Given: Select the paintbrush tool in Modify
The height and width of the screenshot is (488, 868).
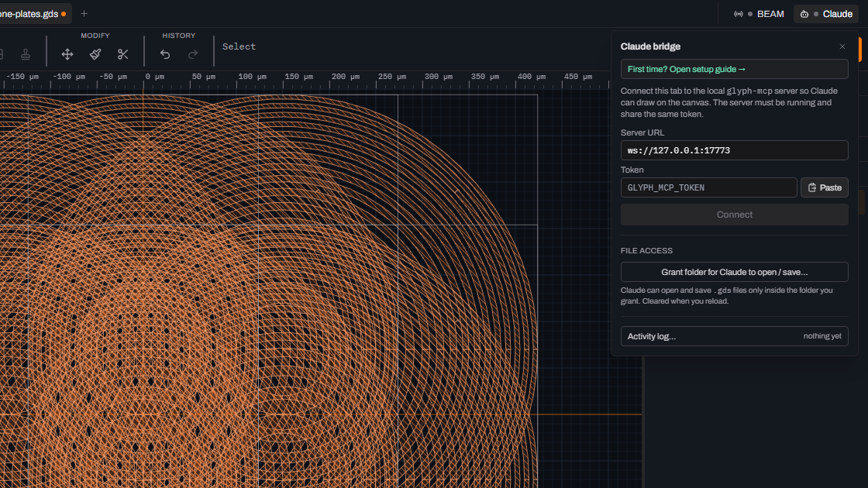Looking at the screenshot, I should click(95, 54).
